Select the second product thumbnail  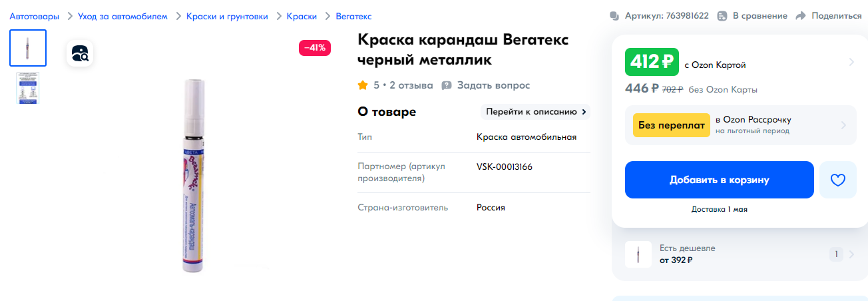click(x=28, y=88)
